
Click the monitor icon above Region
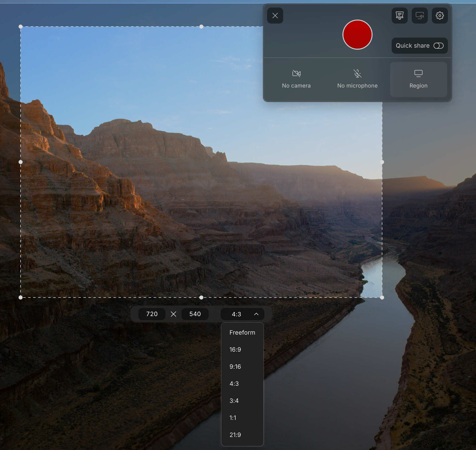click(419, 73)
